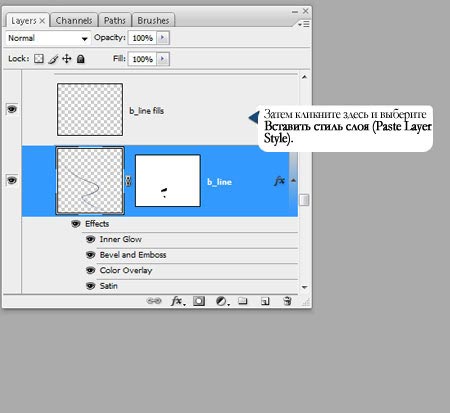Open the Layers panel flyout menu
This screenshot has width=450, height=413.
[x=304, y=24]
